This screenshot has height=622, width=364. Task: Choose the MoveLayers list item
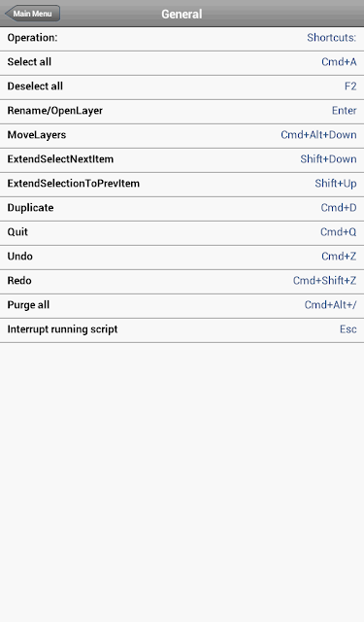pos(182,136)
